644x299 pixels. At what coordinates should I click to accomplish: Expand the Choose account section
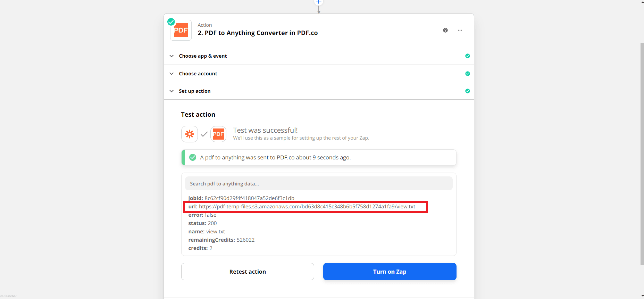198,74
